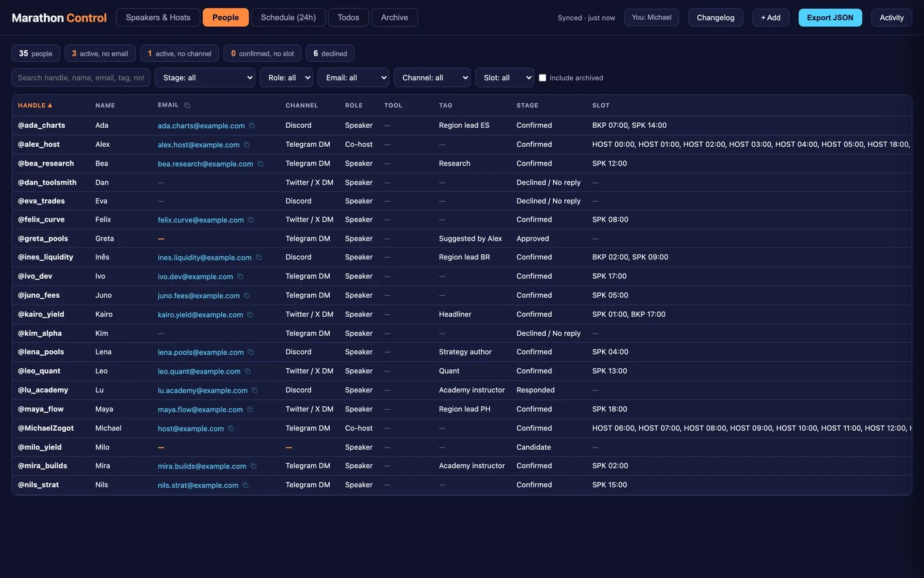Screen dimensions: 924x578
Task: Click the + Add button
Action: (770, 17)
